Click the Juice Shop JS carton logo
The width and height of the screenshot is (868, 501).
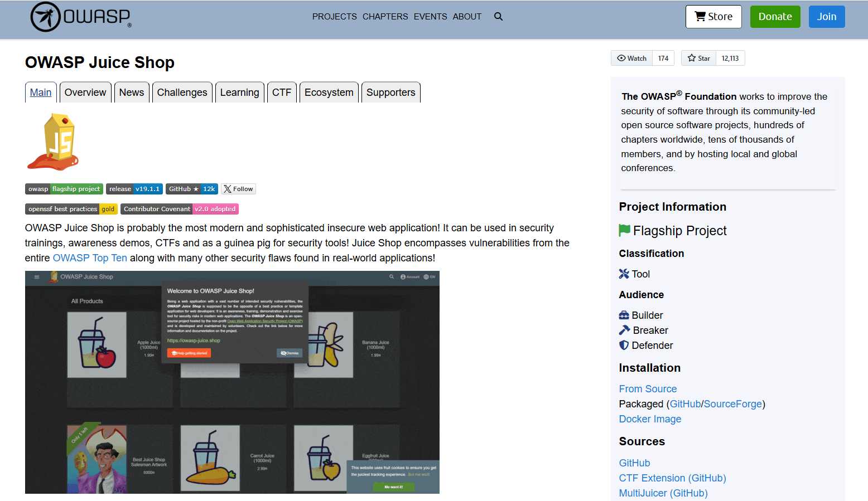point(53,141)
